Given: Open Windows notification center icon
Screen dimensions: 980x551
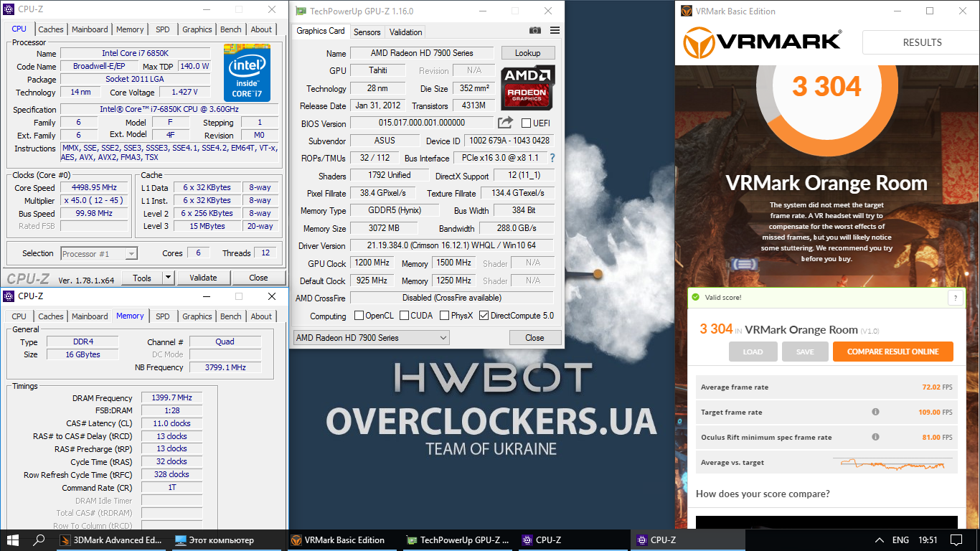Looking at the screenshot, I should [956, 540].
